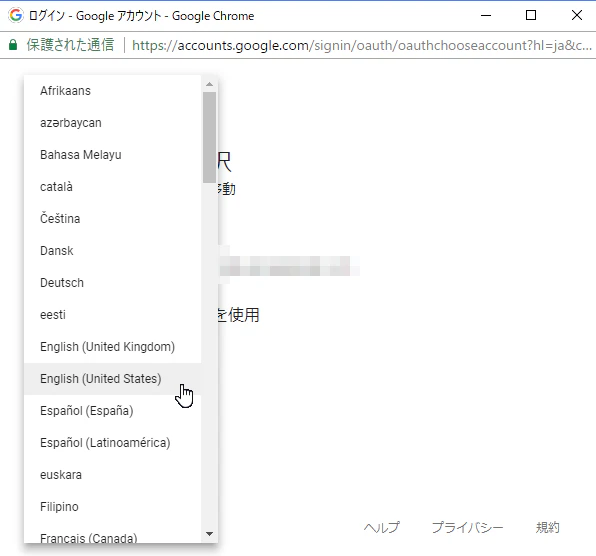
Task: Select Čeština language entry
Action: point(113,219)
